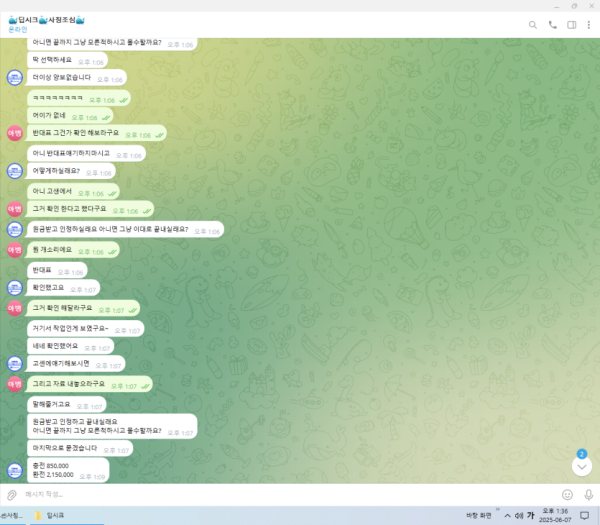Click the paperclip attach file icon
Viewport: 600px width, 525px height.
pos(12,495)
